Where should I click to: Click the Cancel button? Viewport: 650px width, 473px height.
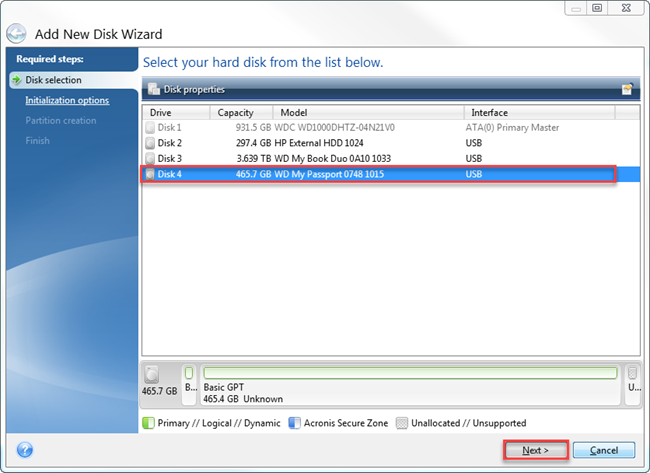click(604, 450)
